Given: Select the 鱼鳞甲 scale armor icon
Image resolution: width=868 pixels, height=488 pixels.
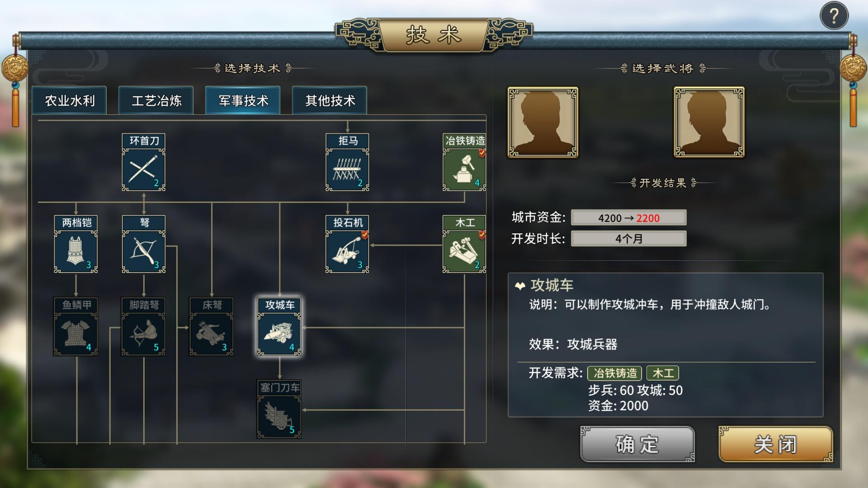Looking at the screenshot, I should [76, 326].
